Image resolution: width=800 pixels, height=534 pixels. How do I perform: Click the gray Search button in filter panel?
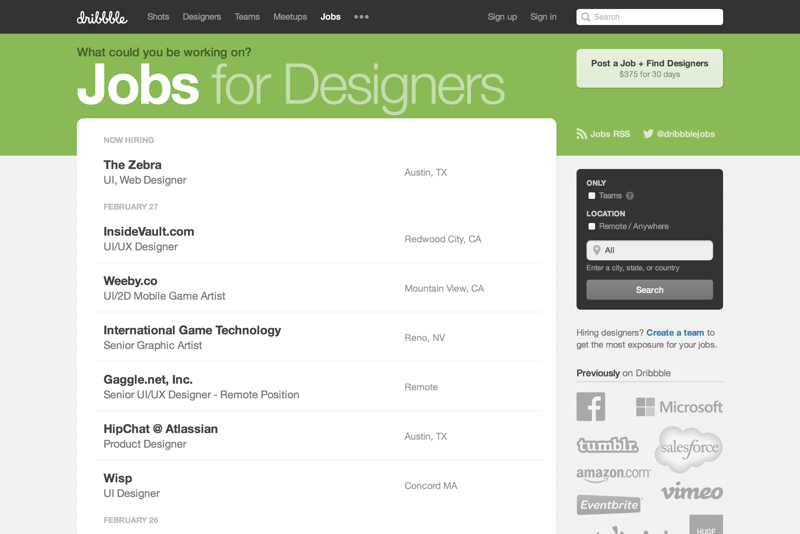click(x=649, y=290)
